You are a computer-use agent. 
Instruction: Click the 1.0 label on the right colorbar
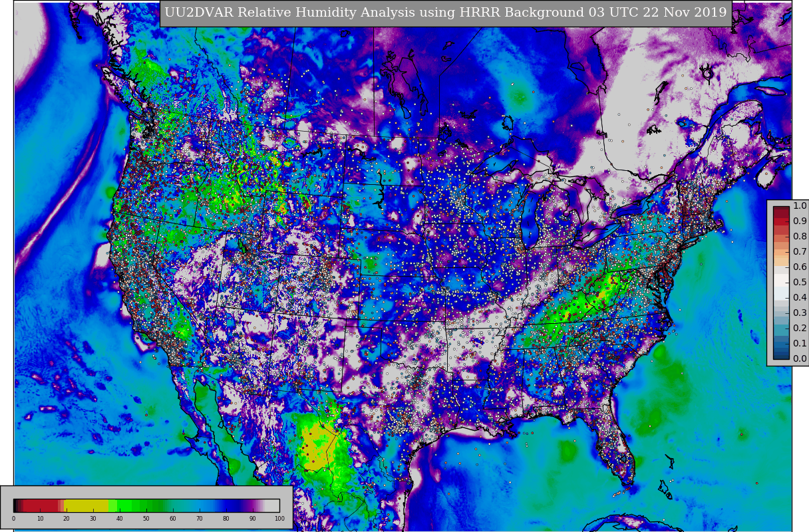(x=800, y=206)
